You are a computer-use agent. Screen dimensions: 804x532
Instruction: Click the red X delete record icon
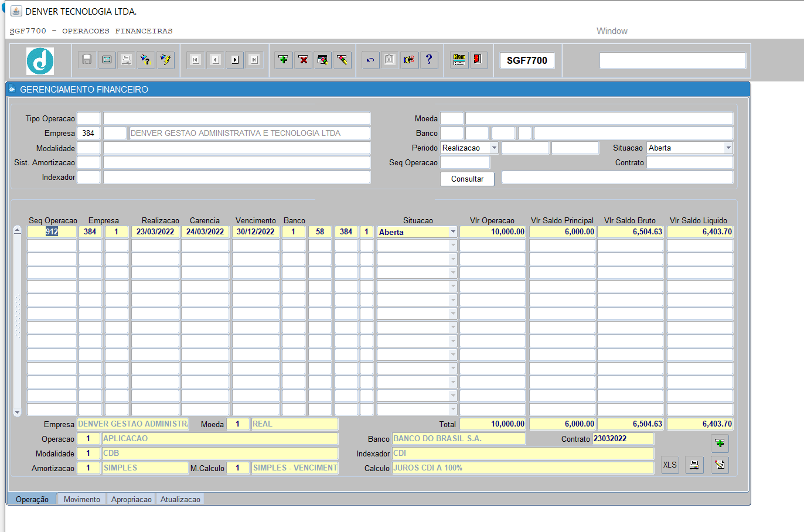(x=303, y=60)
